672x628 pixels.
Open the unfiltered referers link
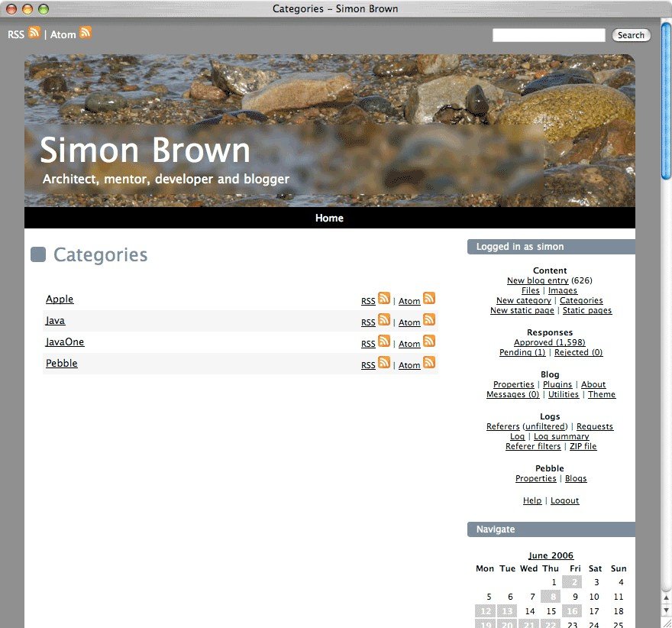pyautogui.click(x=545, y=426)
